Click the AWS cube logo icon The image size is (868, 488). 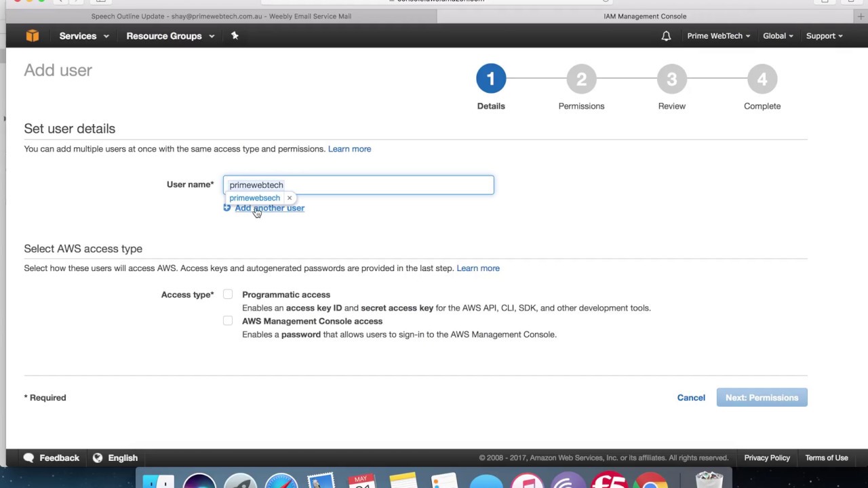[x=33, y=36]
